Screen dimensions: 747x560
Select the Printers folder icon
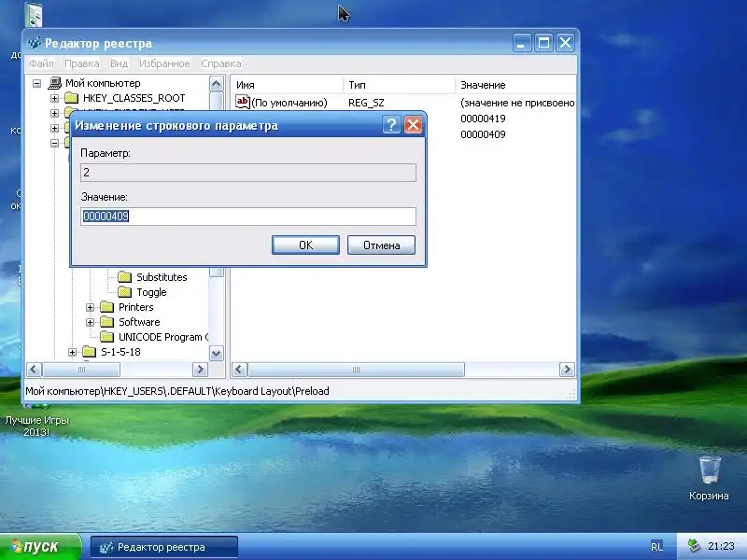(x=107, y=307)
